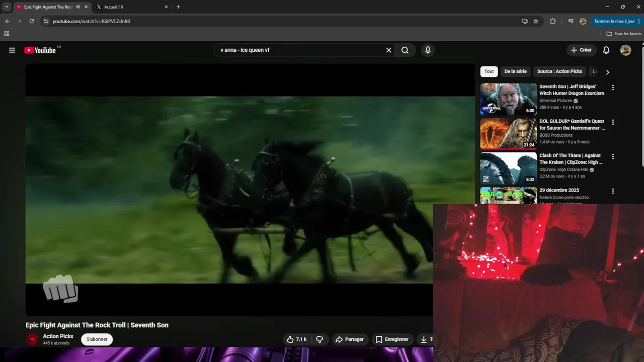The image size is (644, 362).
Task: Bookmark this page with star icon
Action: tap(536, 21)
